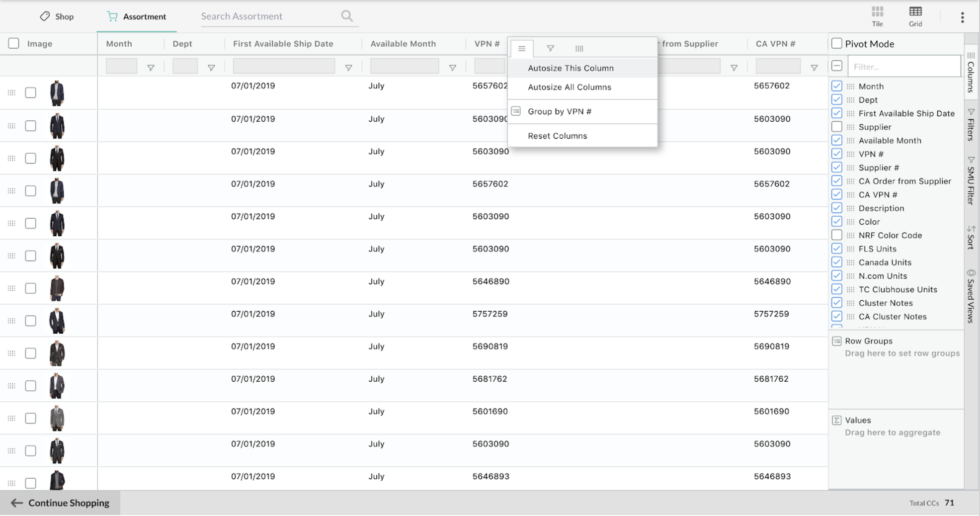Open the Saved Views side panel

coord(971,296)
